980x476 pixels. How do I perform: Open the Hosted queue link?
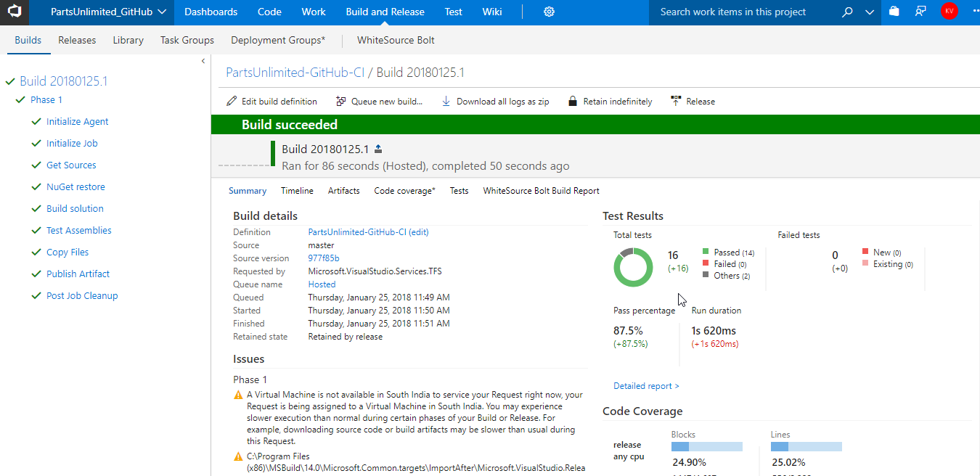322,284
